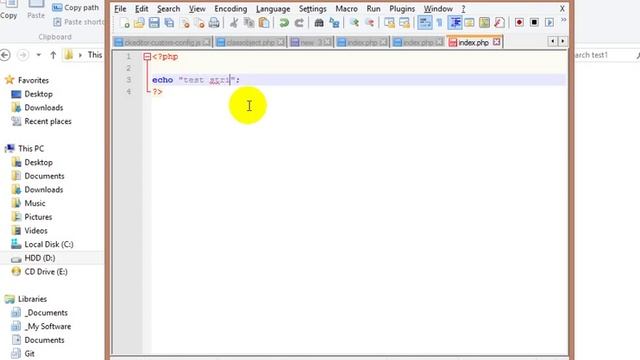The image size is (640, 360).
Task: Collapse the PHP code fold on line 1
Action: point(147,57)
